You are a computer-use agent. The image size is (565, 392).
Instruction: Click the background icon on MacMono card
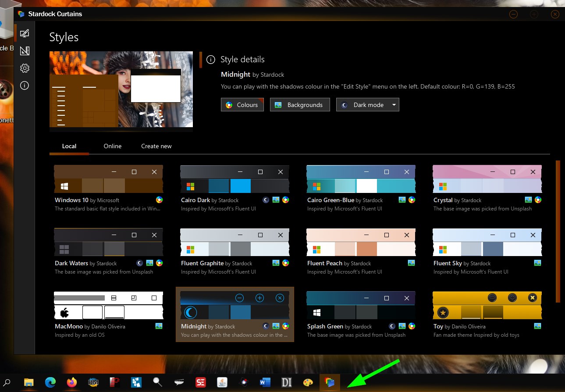(x=159, y=326)
